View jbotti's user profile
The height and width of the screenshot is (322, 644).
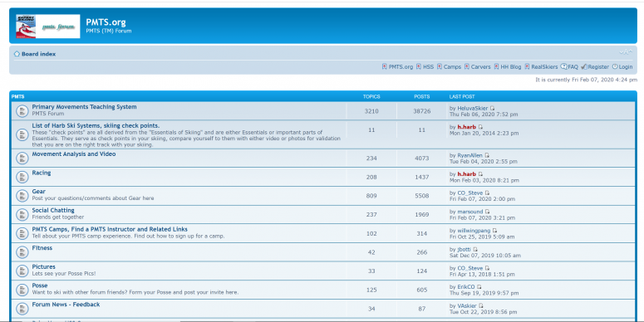pos(465,250)
